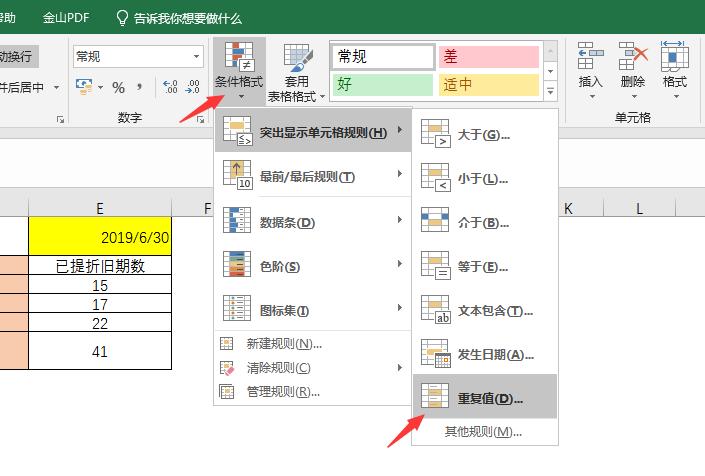Select cell with value 15

pos(100,285)
